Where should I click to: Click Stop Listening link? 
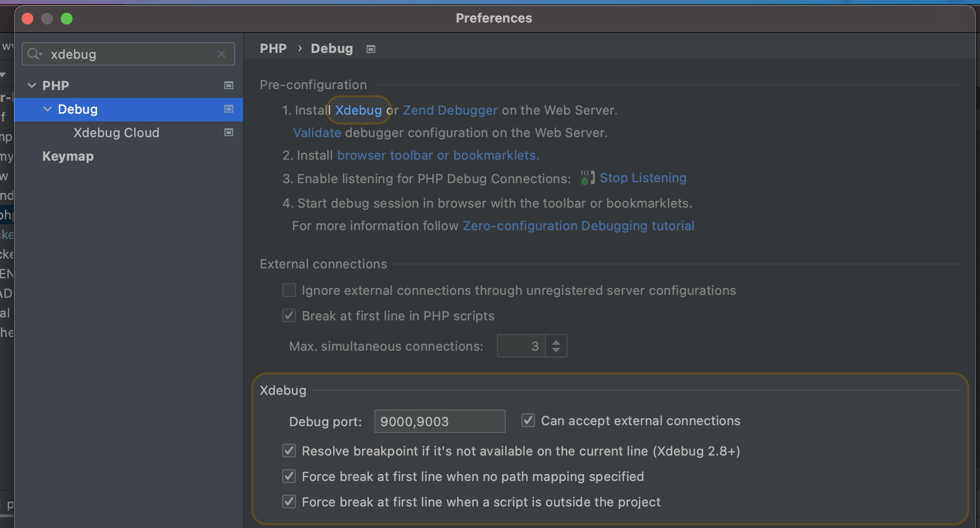tap(643, 178)
